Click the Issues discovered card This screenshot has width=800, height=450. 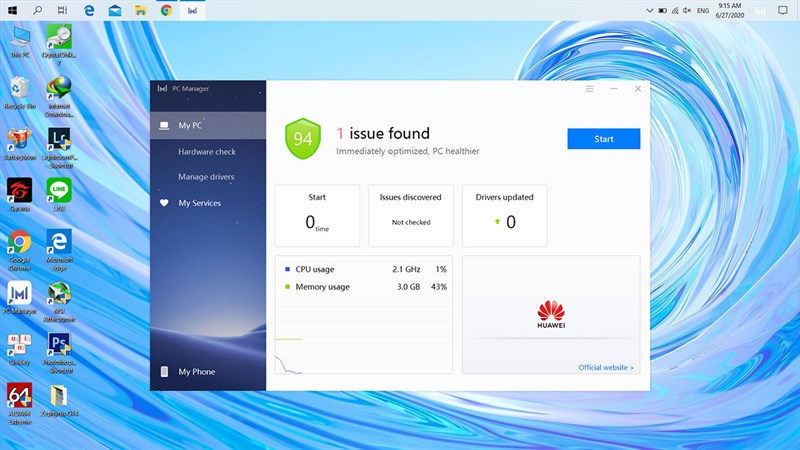pos(411,216)
